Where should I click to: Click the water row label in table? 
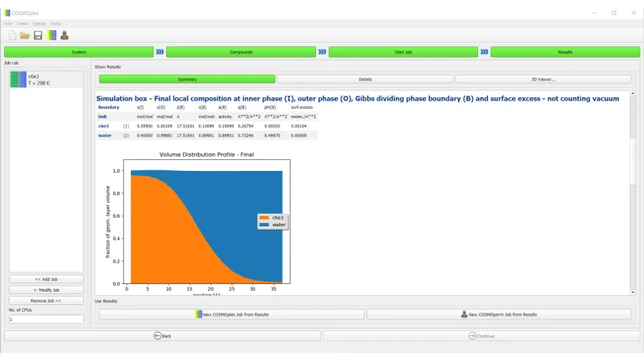pyautogui.click(x=105, y=136)
